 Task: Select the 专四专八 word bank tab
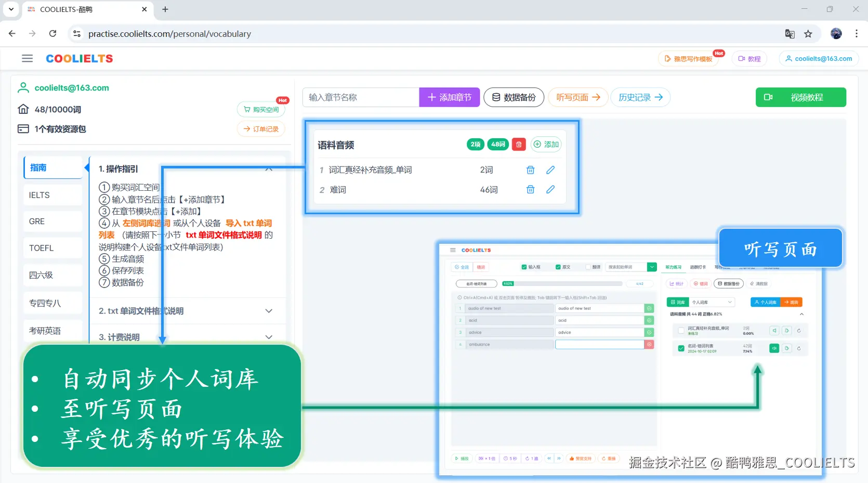coord(53,303)
